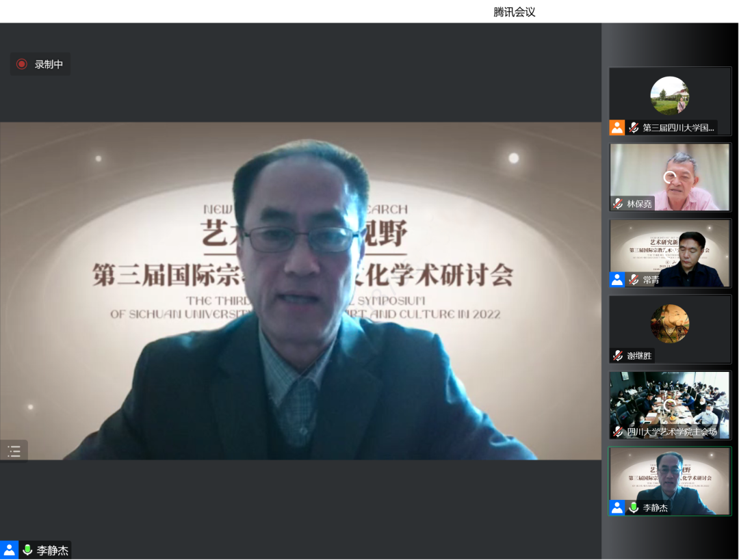Screen dimensions: 739x560
Task: Click muted microphone icon next to 谢继胜
Action: point(618,356)
